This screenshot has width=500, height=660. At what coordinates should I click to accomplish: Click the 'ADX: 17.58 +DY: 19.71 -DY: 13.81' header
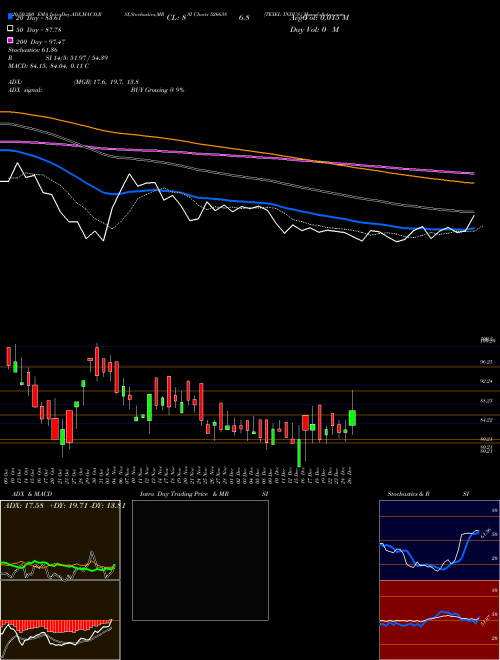(x=64, y=506)
